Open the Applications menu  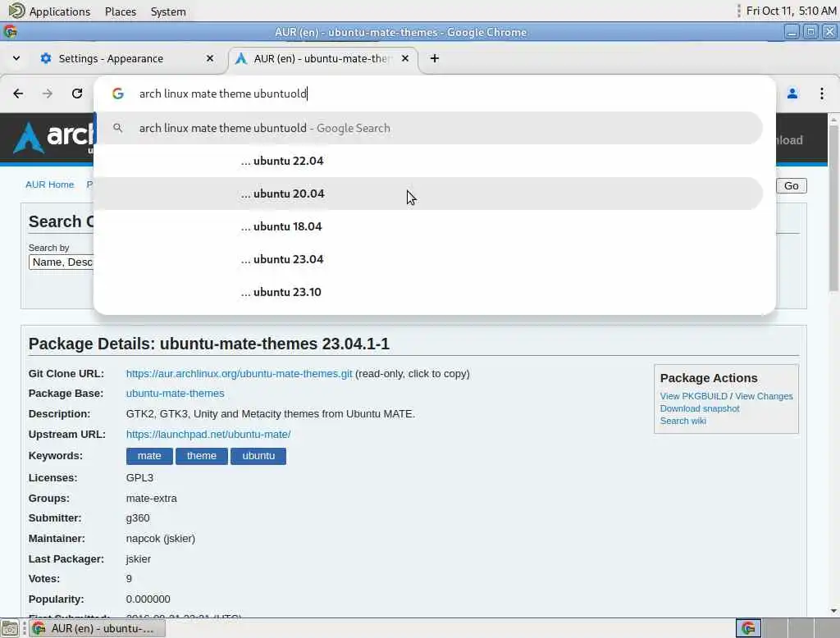pyautogui.click(x=59, y=11)
